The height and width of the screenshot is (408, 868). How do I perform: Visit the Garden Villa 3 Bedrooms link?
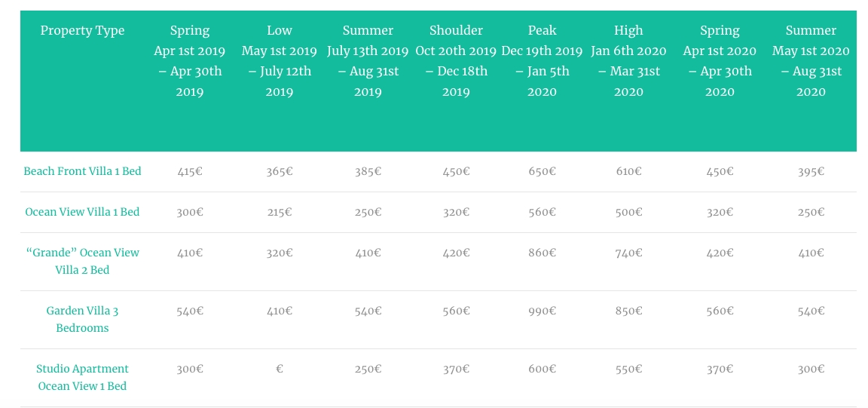tap(82, 319)
